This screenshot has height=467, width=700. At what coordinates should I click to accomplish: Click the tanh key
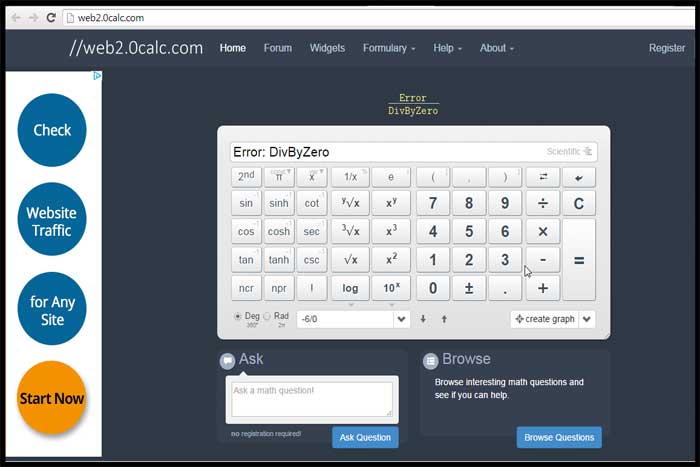pyautogui.click(x=279, y=260)
